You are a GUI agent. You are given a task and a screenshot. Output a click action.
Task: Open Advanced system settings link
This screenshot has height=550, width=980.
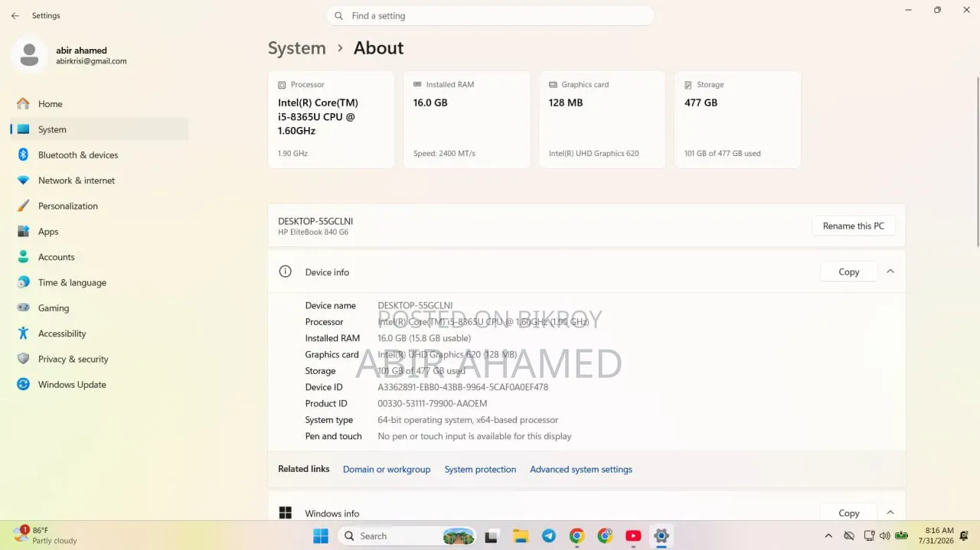(581, 470)
